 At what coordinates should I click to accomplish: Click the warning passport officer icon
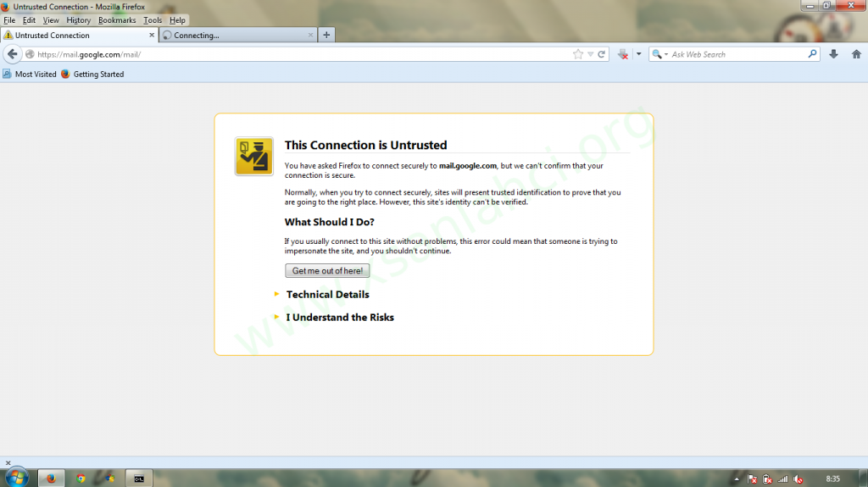[254, 157]
